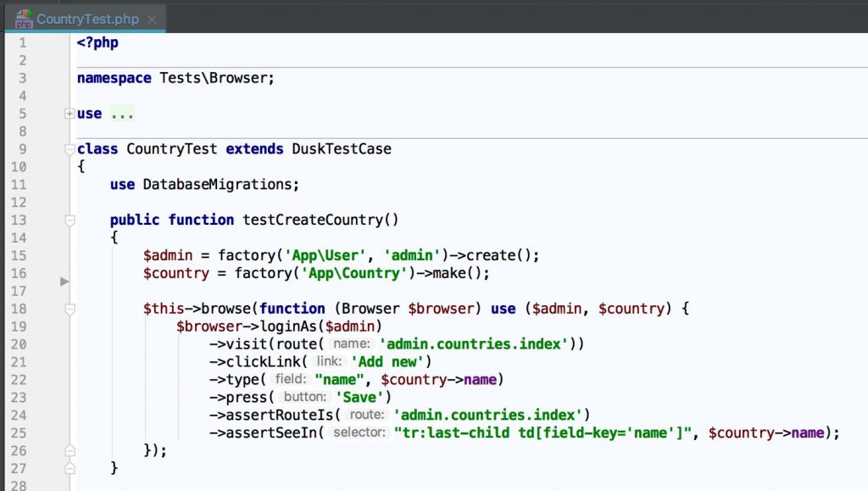Click the PHP file icon on tab
868x491 pixels.
[x=24, y=19]
